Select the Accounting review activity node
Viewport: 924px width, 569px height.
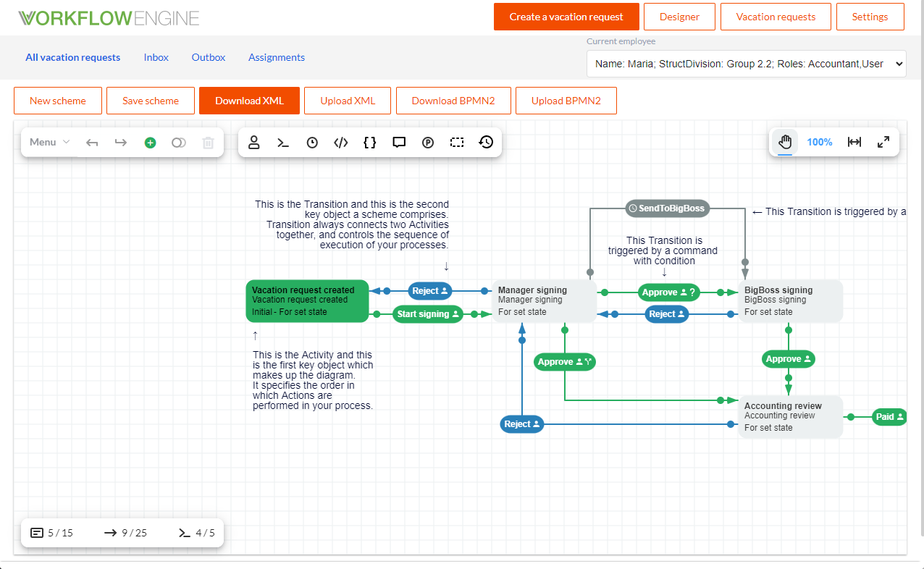[791, 417]
